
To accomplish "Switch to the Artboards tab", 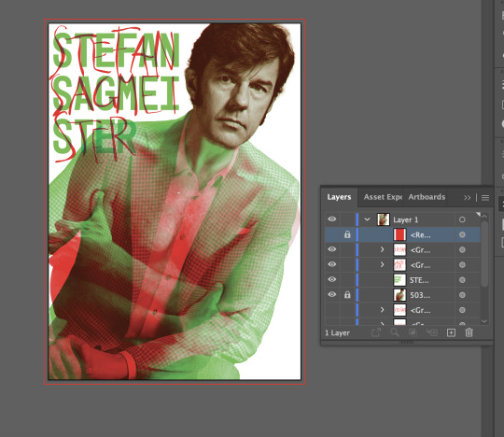I will click(x=427, y=197).
